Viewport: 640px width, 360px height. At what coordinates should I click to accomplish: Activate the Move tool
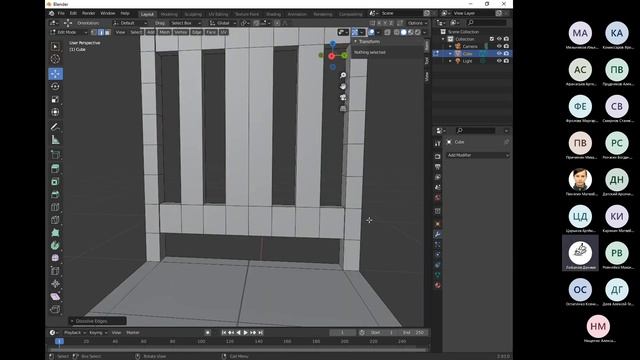point(56,74)
